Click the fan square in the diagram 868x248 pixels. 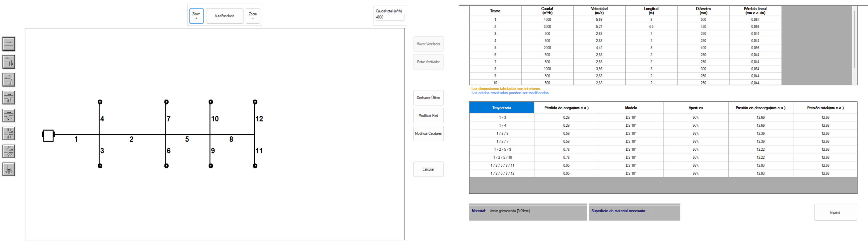(48, 136)
